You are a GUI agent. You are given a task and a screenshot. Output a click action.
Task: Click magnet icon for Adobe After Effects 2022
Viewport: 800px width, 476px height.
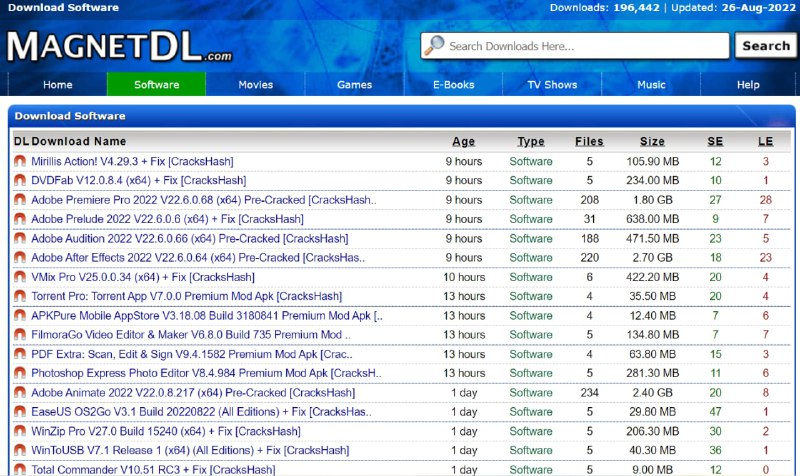pos(20,258)
